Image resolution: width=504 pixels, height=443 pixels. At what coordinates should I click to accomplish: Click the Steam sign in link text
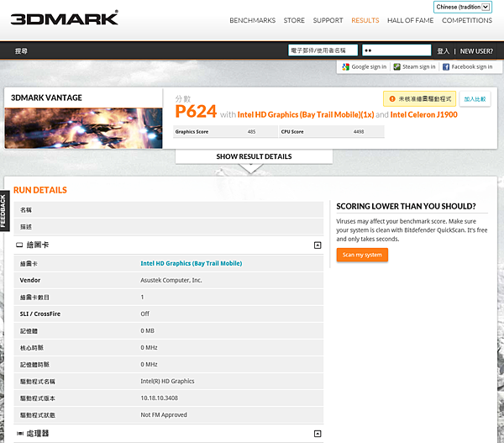point(419,66)
